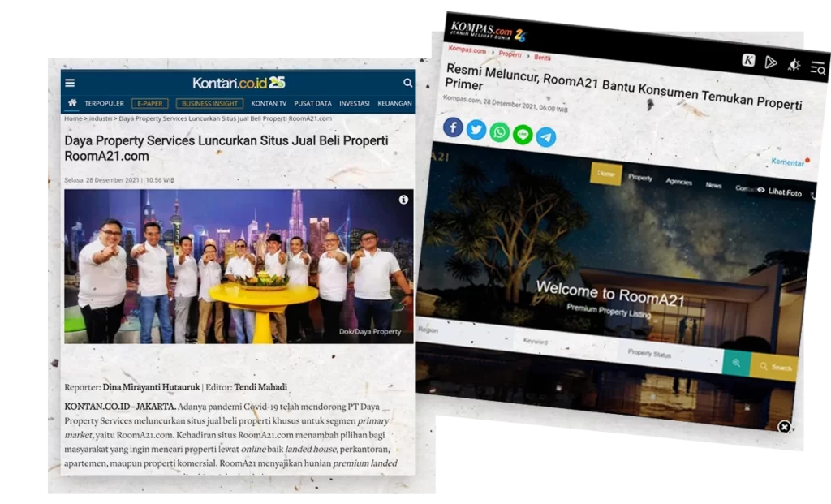The height and width of the screenshot is (504, 831).
Task: Click the teal advanced search icon button
Action: point(737,363)
